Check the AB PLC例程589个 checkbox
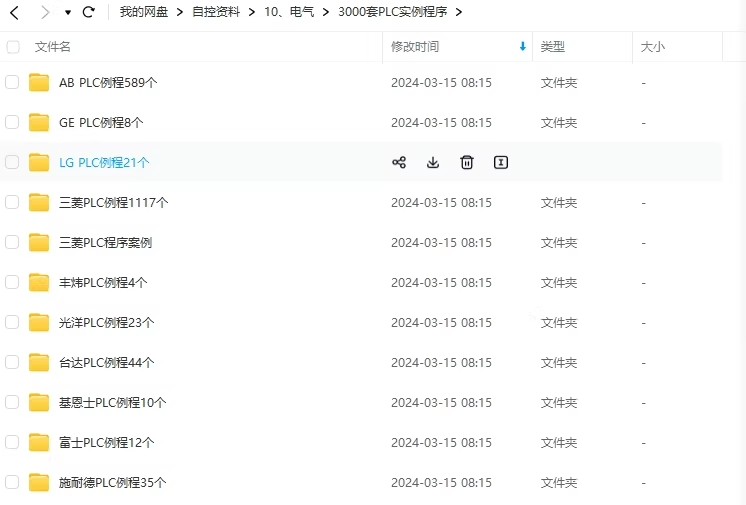746x505 pixels. [x=12, y=82]
